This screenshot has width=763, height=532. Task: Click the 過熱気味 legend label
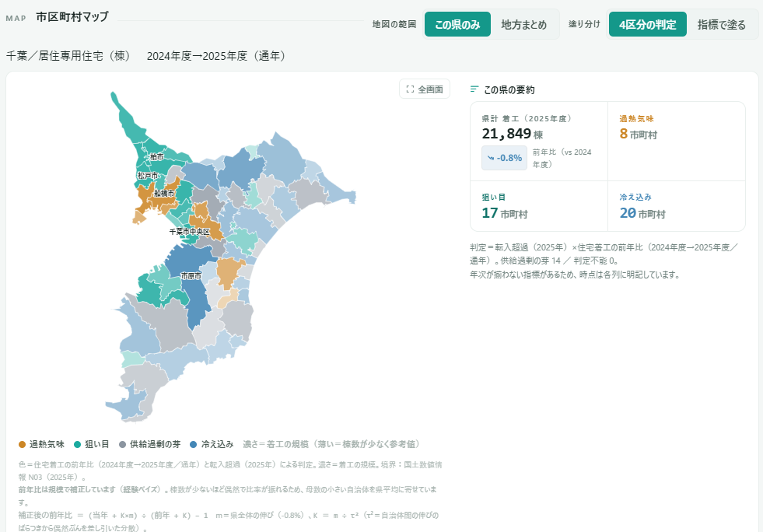tap(47, 444)
